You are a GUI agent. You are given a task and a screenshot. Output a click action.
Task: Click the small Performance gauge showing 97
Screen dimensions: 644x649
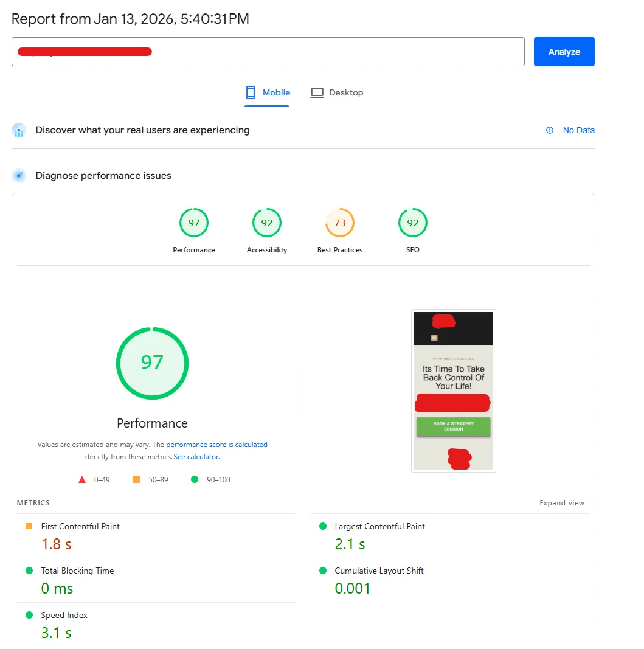(x=193, y=223)
